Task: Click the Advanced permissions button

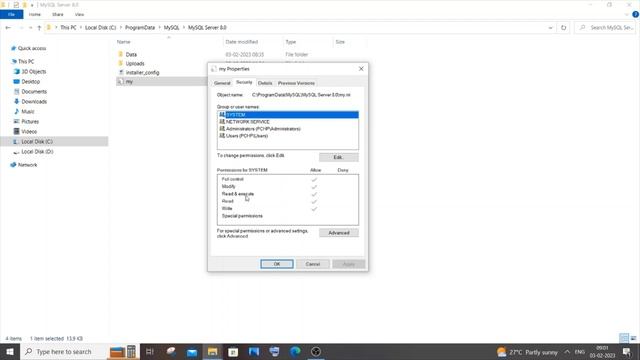Action: 339,233
